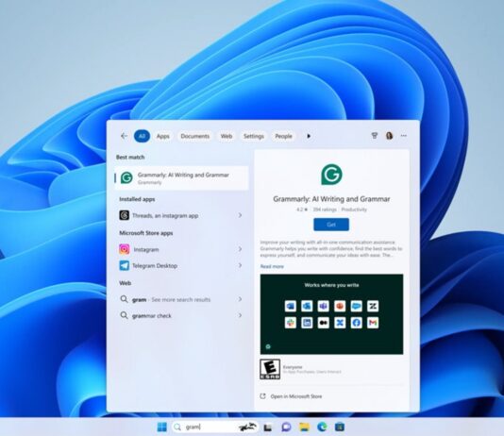Open the Chat app on the taskbar
Image resolution: width=504 pixels, height=436 pixels.
click(x=286, y=427)
